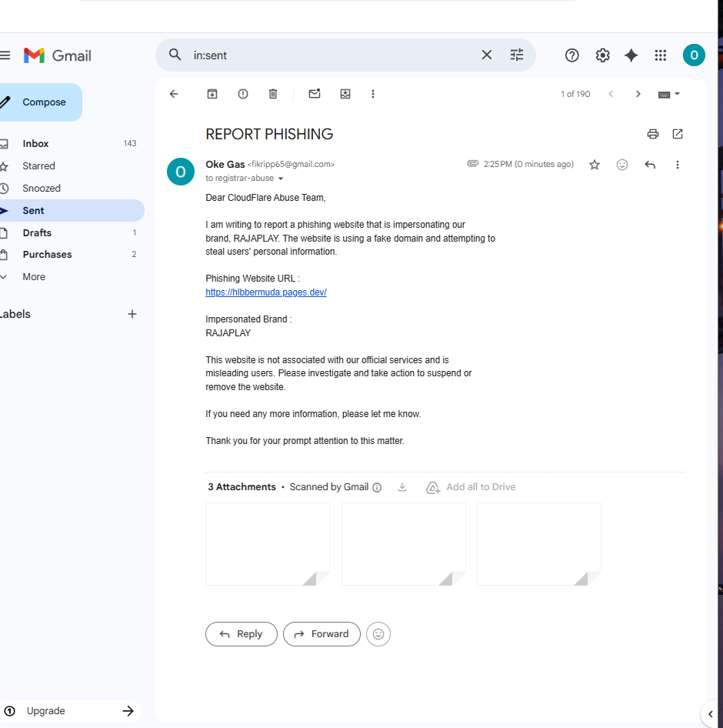Screen dimensions: 723x728
Task: Go back to the Sent list
Action: coord(174,94)
